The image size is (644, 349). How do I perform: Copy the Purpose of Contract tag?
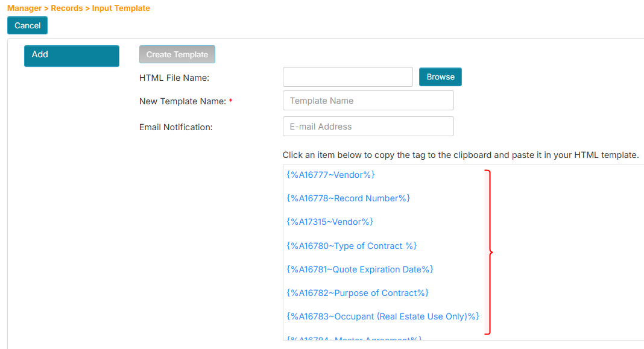click(357, 292)
